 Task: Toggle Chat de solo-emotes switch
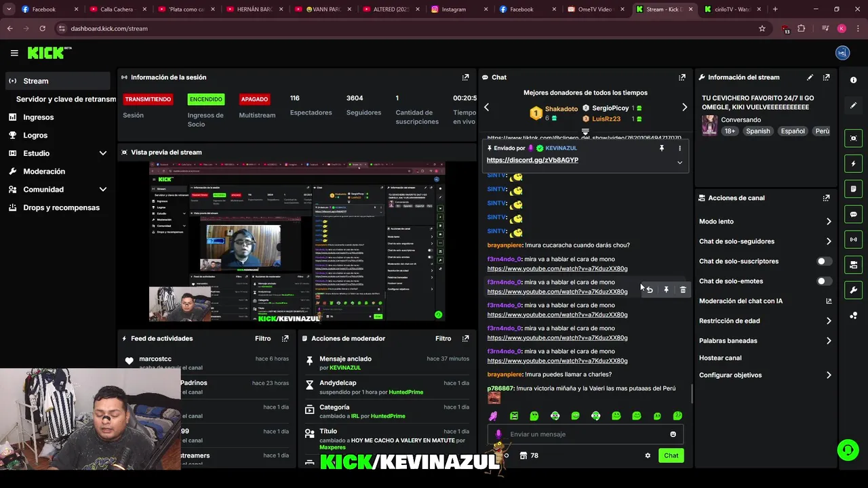tap(824, 281)
